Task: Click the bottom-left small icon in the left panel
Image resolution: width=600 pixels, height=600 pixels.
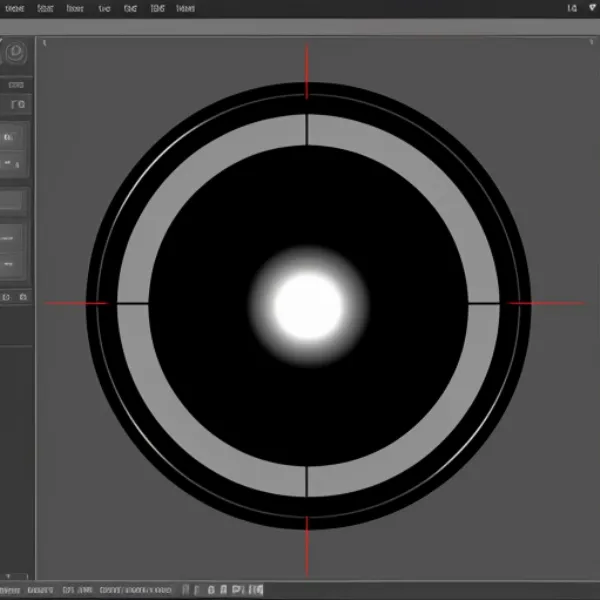Action: 7,297
